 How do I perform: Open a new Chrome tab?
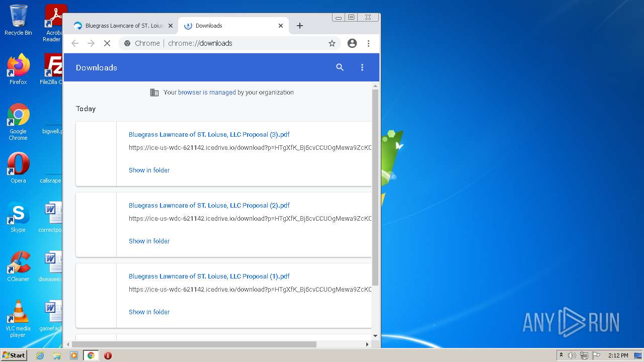click(300, 26)
